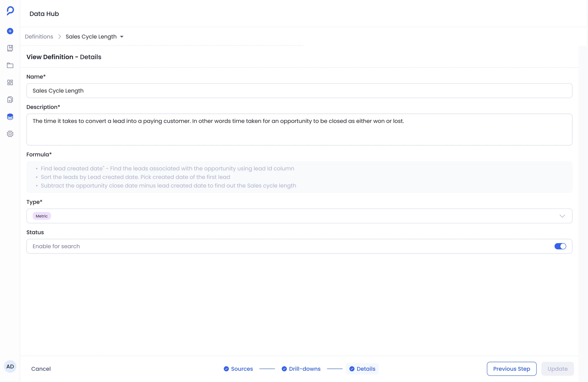The width and height of the screenshot is (588, 382).
Task: Click the 'Enable for search' label
Action: (56, 246)
